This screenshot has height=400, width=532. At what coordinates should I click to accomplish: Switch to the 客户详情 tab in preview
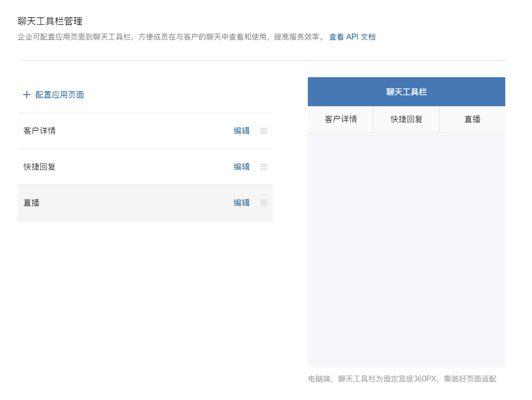[340, 119]
